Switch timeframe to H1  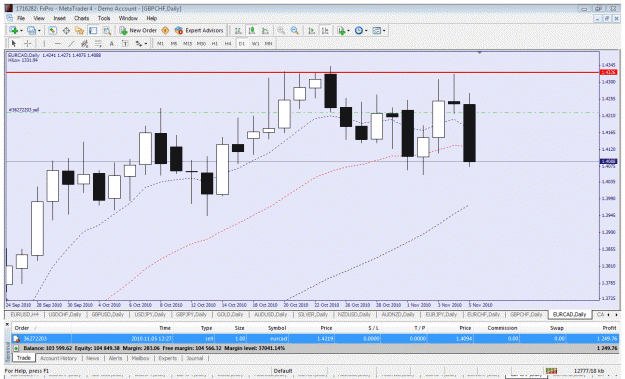pos(214,44)
